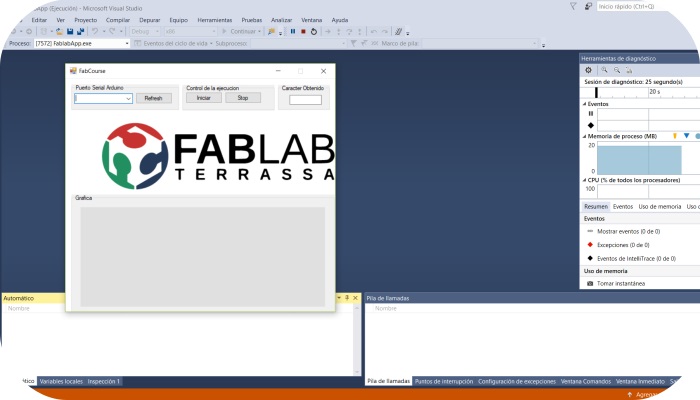
Task: Click Refresh button in FabCourse window
Action: click(154, 98)
